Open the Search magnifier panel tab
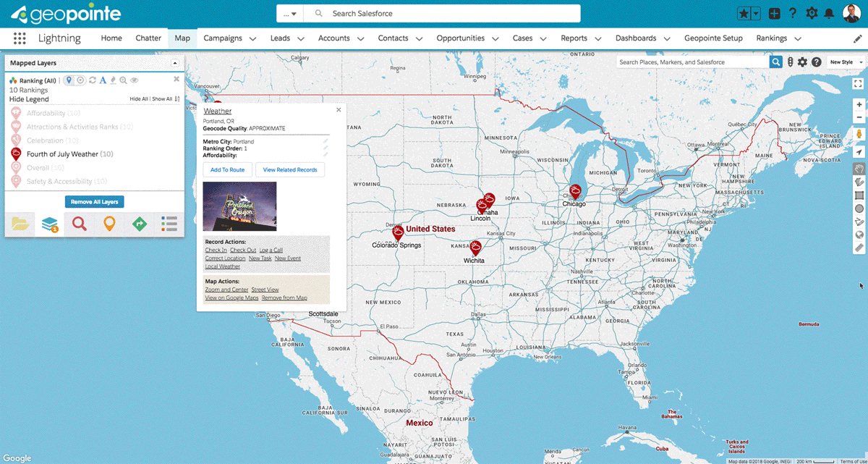Viewport: 868px width, 464px height. [x=80, y=224]
